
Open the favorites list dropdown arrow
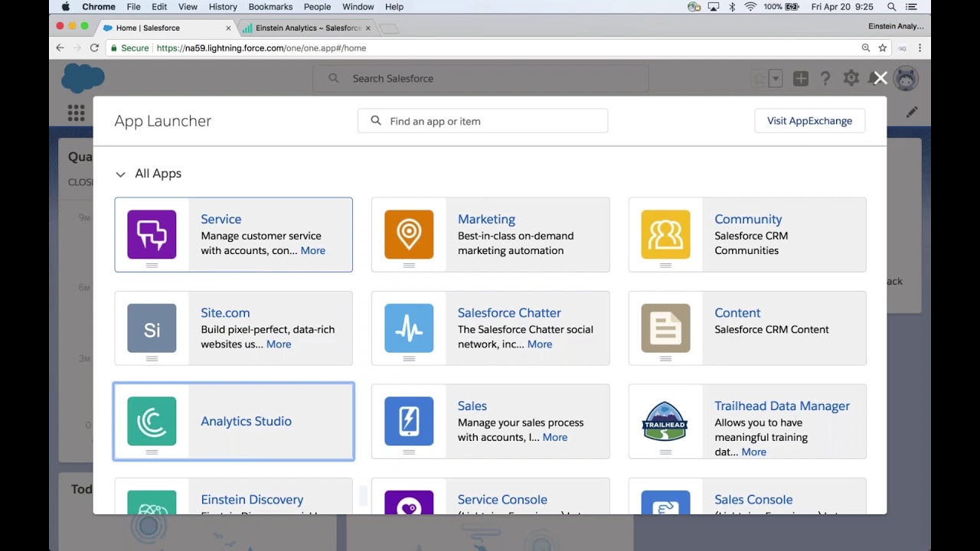click(x=776, y=78)
